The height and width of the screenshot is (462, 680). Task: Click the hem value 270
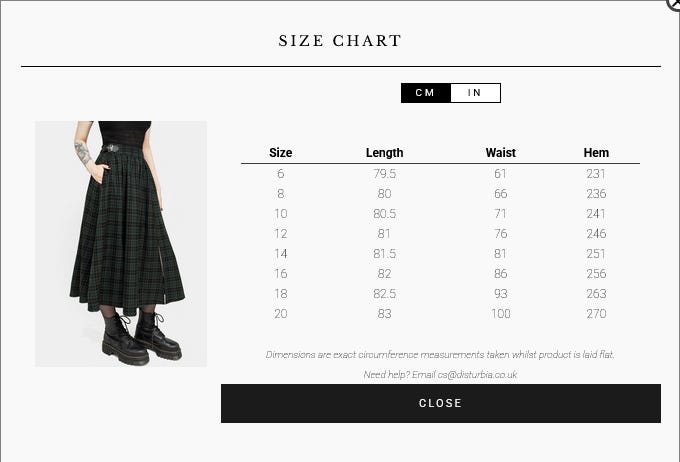(596, 314)
